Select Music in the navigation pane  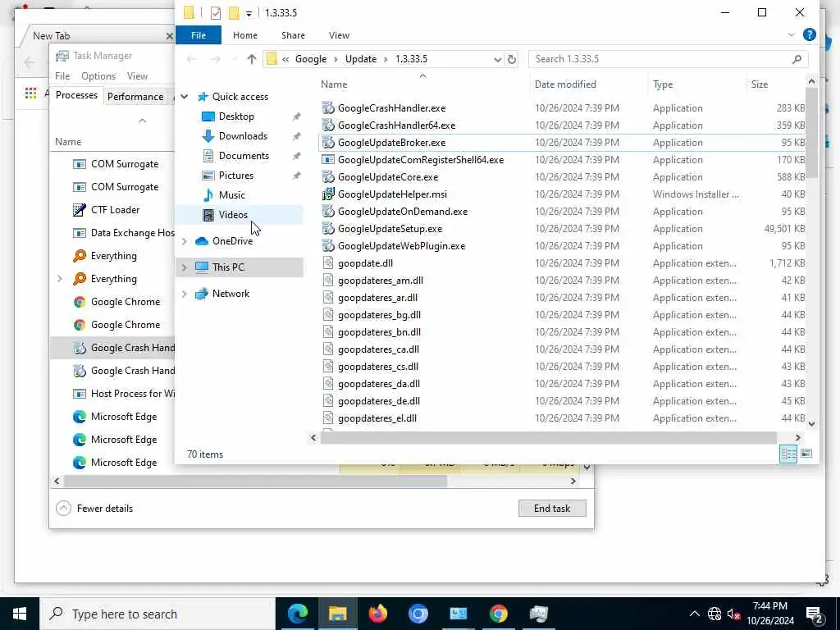[231, 195]
